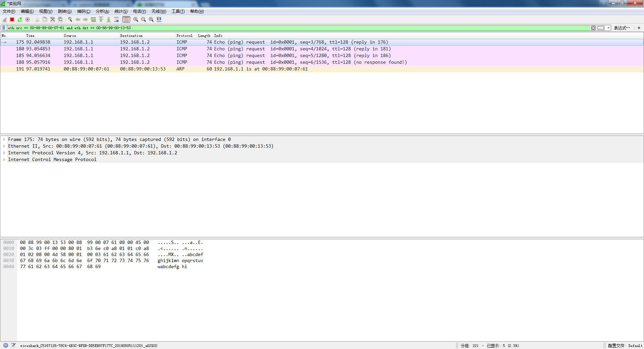This screenshot has height=349, width=644.
Task: Open the 统计(S) menu
Action: [121, 11]
